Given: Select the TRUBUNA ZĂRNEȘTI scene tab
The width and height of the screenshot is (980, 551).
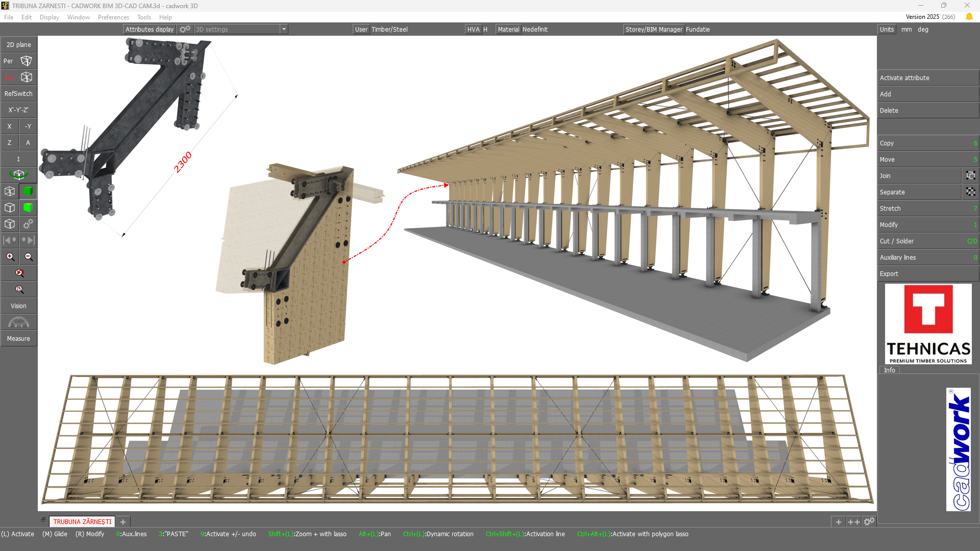Looking at the screenshot, I should pyautogui.click(x=82, y=521).
